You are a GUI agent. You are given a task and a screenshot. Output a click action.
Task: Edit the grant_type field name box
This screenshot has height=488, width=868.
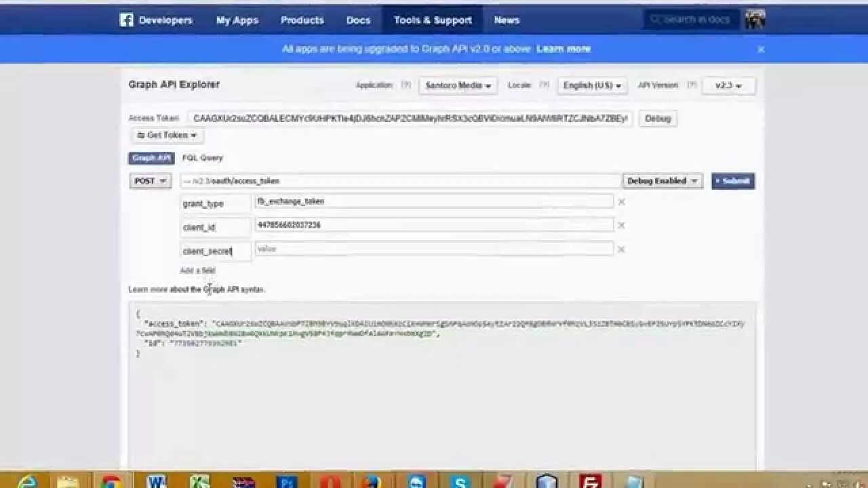[x=216, y=203]
